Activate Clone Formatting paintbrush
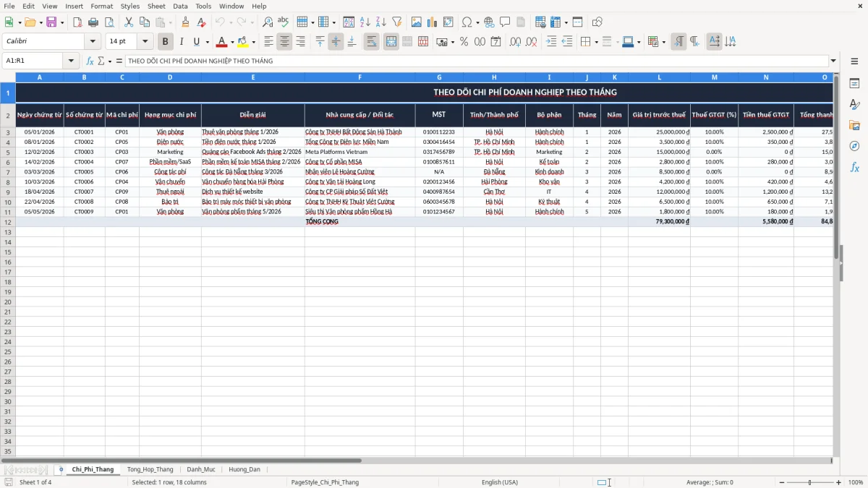This screenshot has width=868, height=488. [186, 22]
